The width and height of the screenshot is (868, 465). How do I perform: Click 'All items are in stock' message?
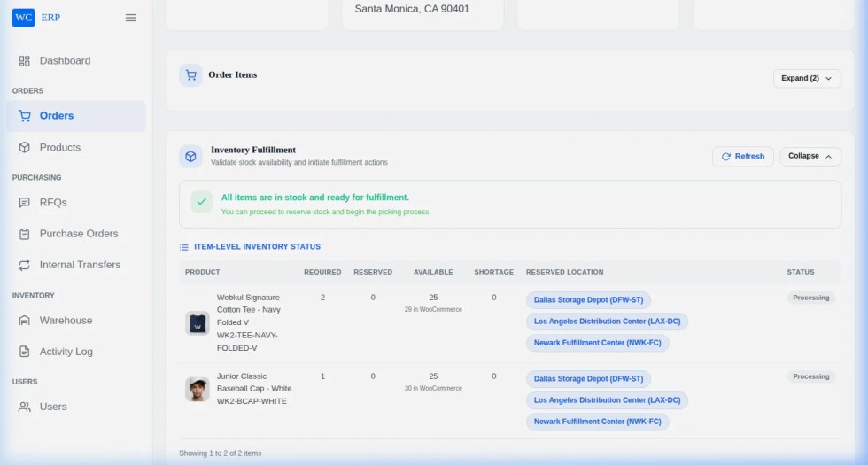click(x=315, y=198)
